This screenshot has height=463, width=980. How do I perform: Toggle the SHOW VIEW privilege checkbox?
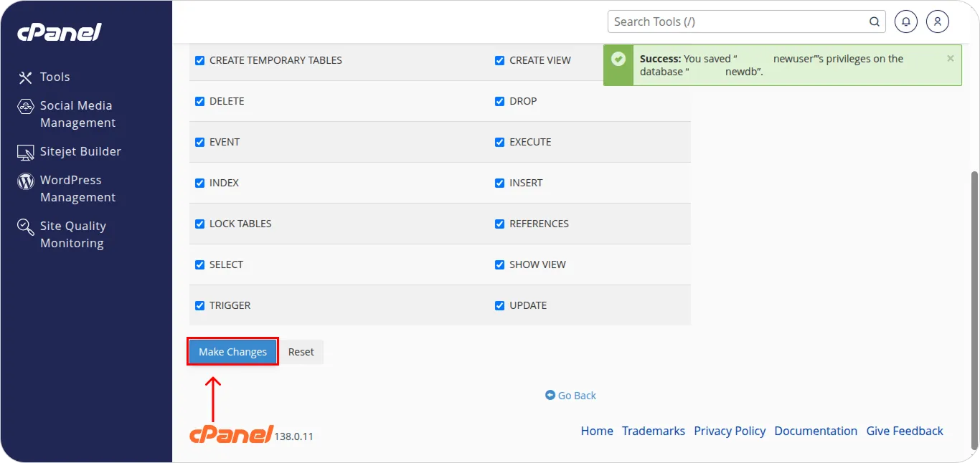[500, 264]
